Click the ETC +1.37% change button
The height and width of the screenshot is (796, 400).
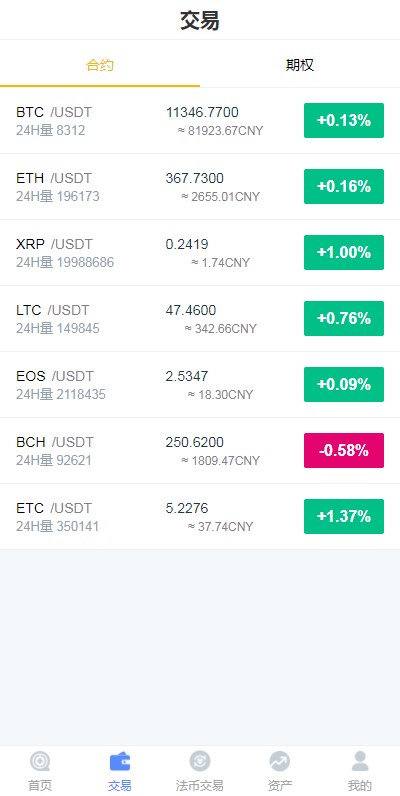(344, 516)
